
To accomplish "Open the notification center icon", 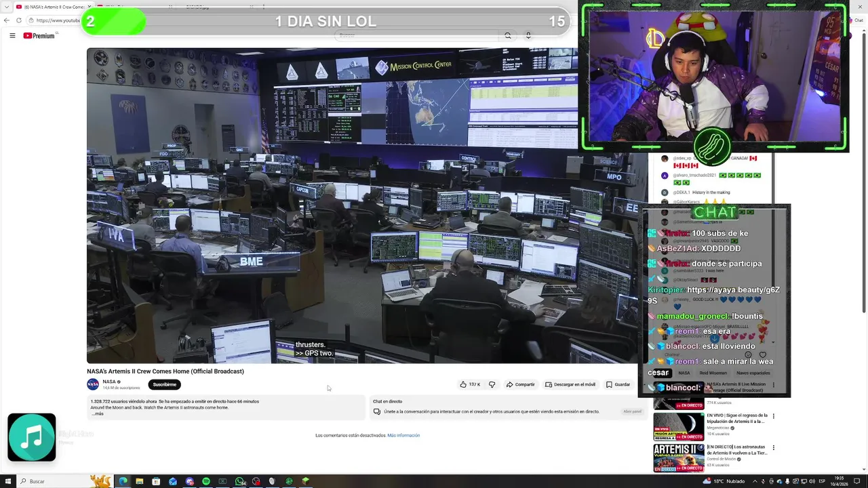I will [857, 481].
